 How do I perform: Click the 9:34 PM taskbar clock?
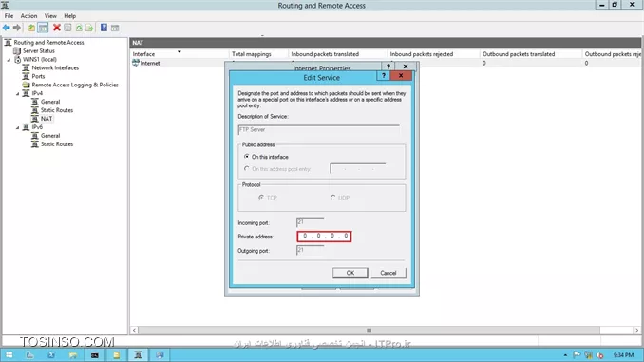tap(623, 355)
